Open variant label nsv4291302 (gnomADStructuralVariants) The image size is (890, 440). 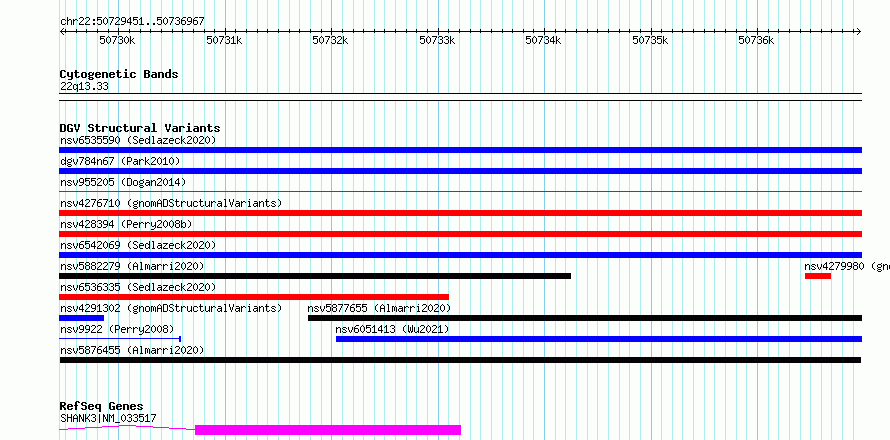pos(171,308)
